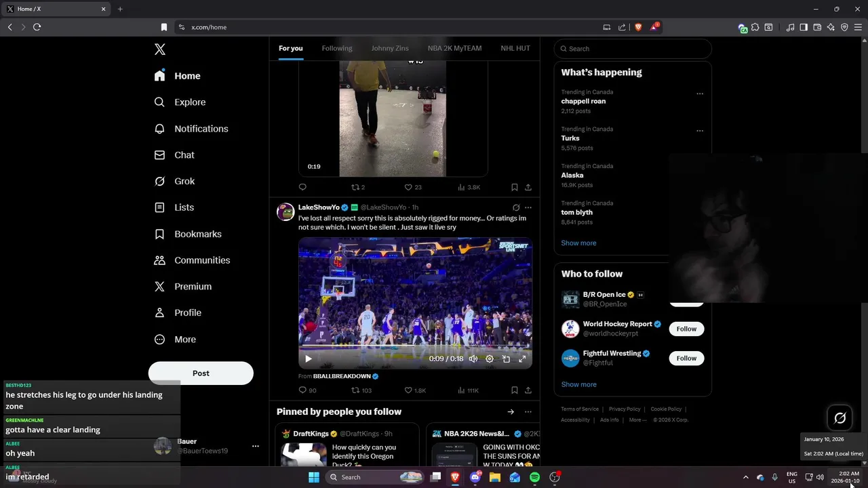The image size is (868, 488).
Task: Seek on the basketball video progress bar
Action: coord(415,346)
